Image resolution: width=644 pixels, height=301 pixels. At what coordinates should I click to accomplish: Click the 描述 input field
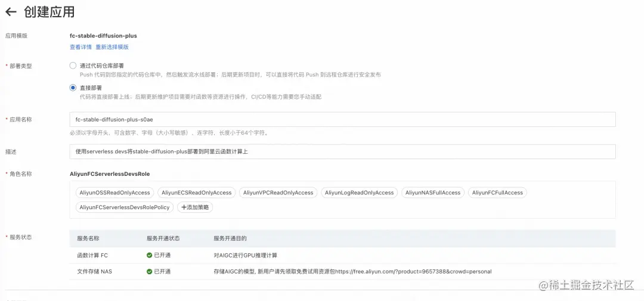pyautogui.click(x=342, y=151)
